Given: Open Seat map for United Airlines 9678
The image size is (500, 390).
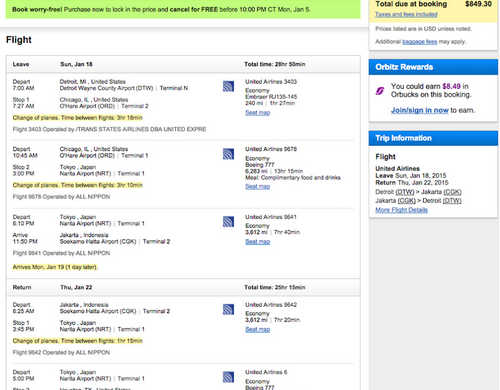Looking at the screenshot, I should tap(258, 187).
